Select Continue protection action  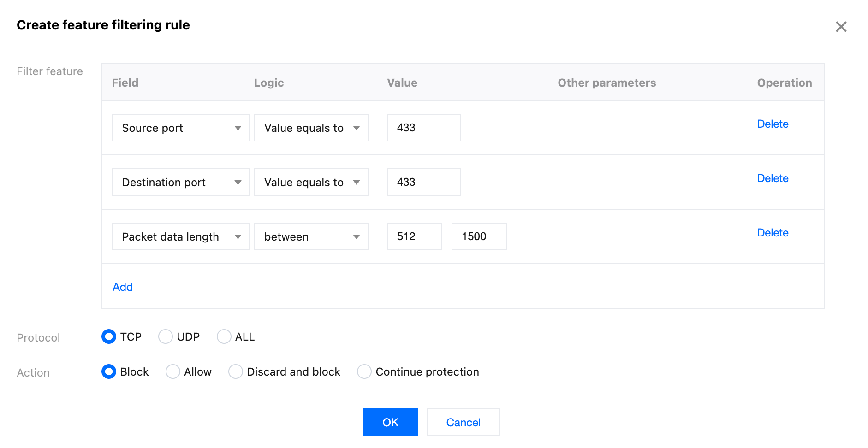click(x=364, y=371)
